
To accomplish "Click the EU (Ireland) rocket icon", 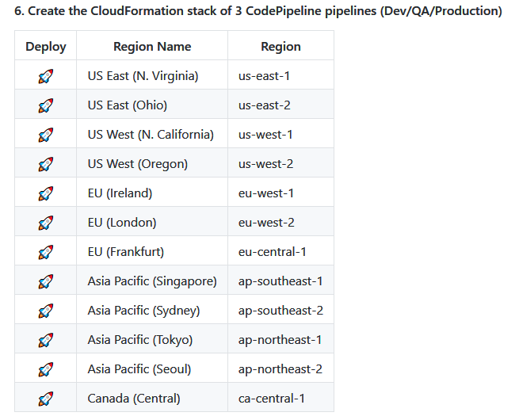I will (x=45, y=193).
